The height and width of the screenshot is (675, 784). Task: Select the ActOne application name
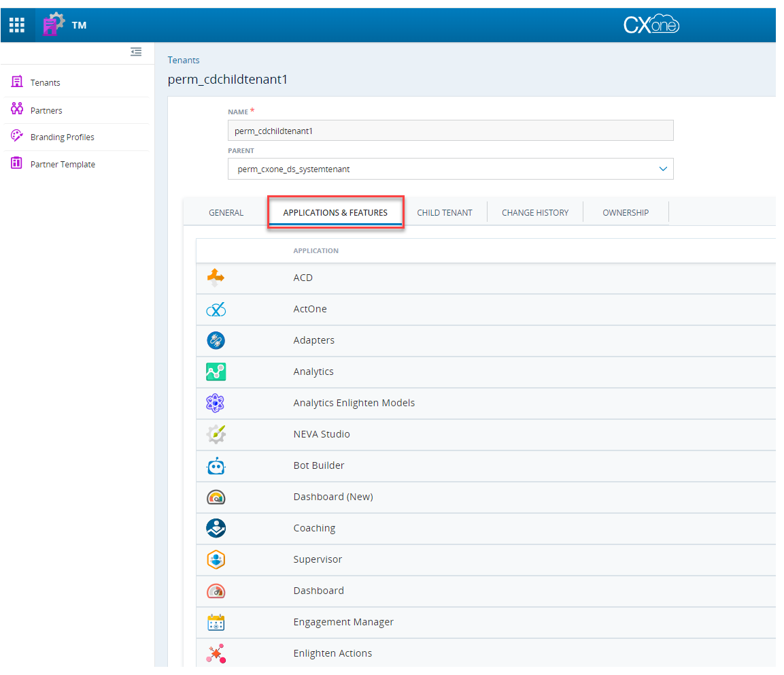[310, 309]
